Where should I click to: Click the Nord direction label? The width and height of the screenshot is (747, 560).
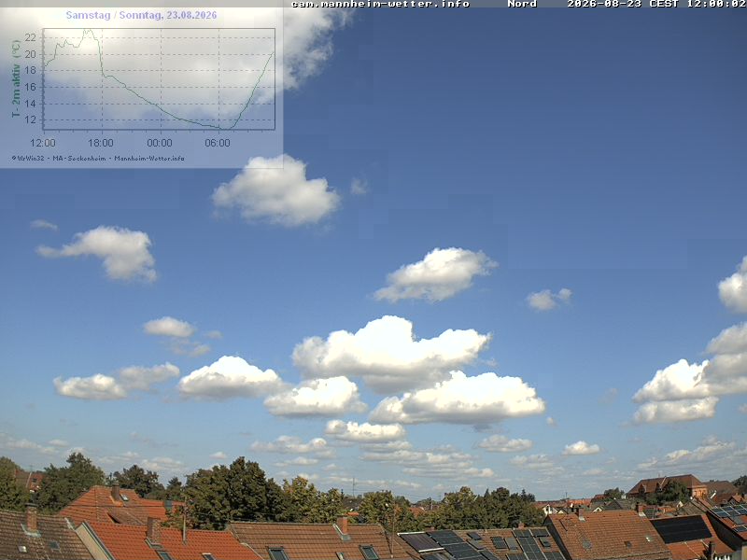pyautogui.click(x=522, y=4)
